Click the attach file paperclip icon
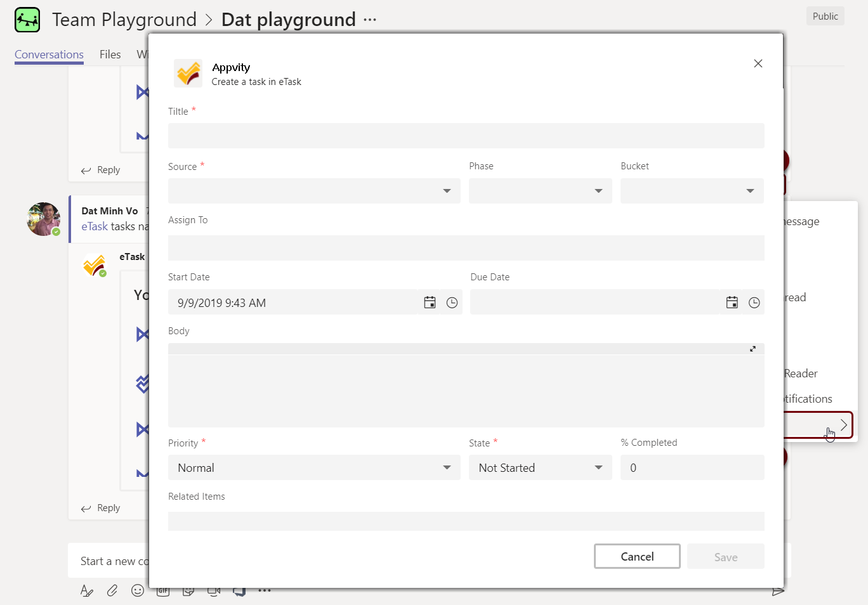Image resolution: width=868 pixels, height=605 pixels. click(112, 590)
